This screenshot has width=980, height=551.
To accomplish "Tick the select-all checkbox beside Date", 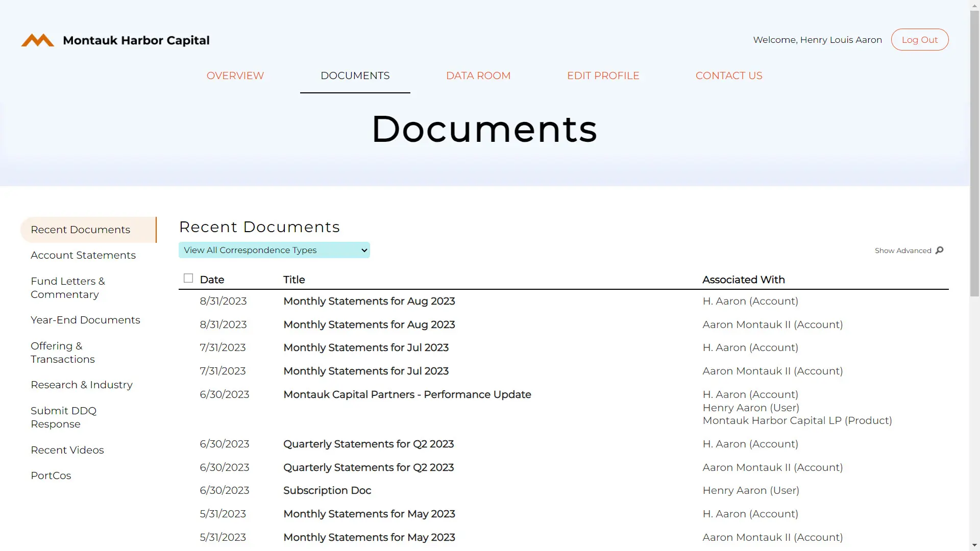I will click(188, 278).
